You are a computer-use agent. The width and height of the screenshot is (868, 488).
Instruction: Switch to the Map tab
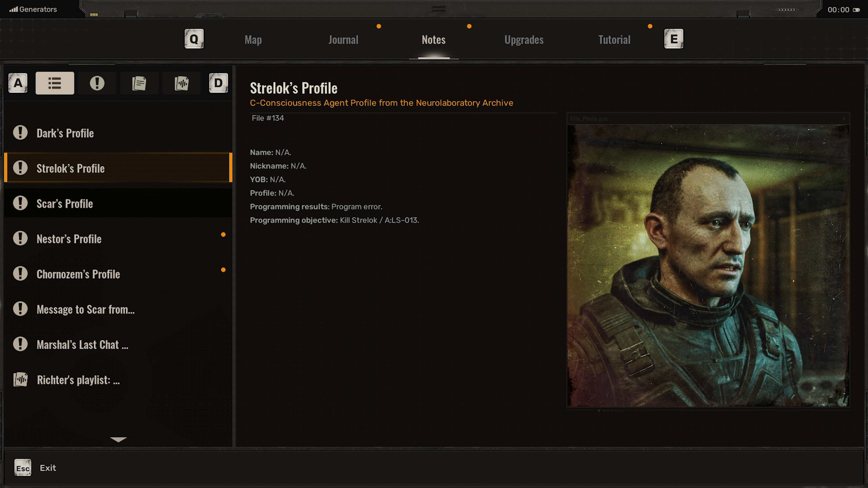click(253, 40)
